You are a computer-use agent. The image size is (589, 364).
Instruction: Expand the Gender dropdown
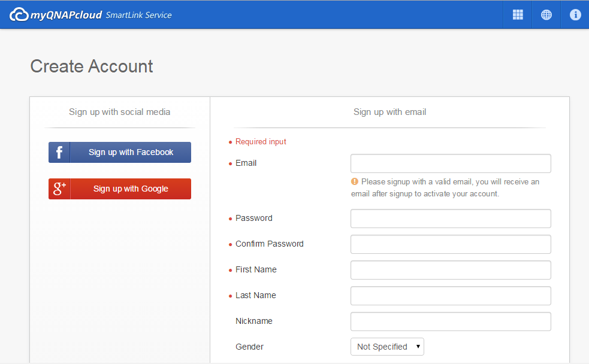coord(387,347)
